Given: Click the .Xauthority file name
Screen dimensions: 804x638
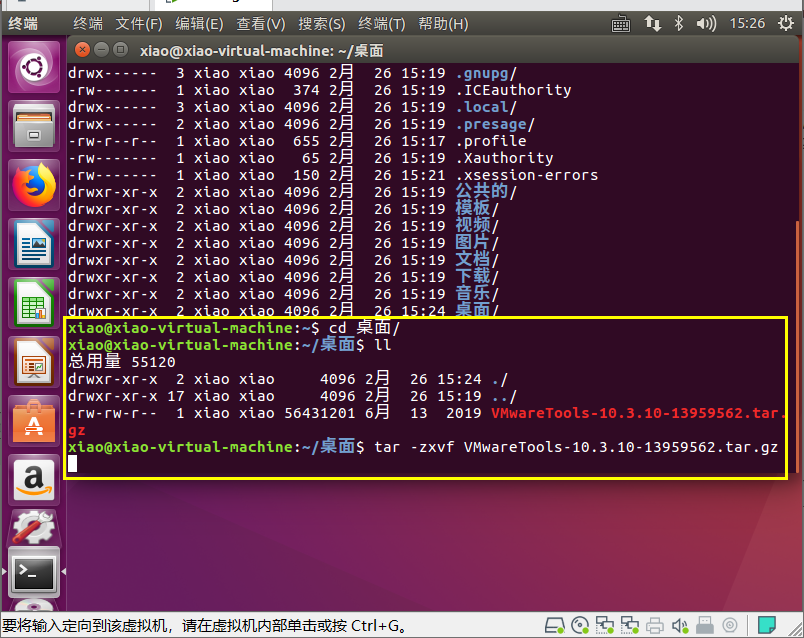Looking at the screenshot, I should click(x=505, y=158).
